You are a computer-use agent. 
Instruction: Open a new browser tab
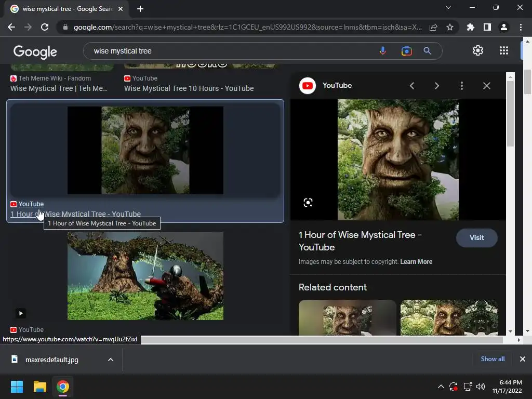[140, 9]
